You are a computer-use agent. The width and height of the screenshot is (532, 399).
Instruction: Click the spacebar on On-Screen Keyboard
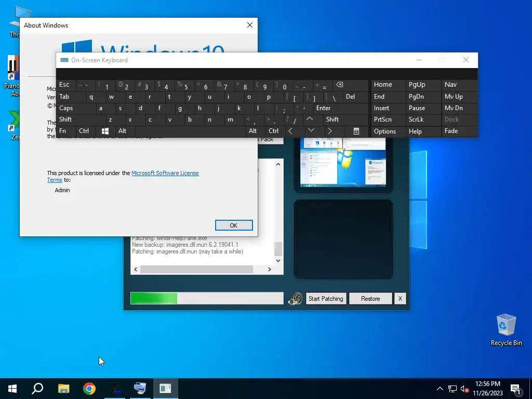coord(190,131)
